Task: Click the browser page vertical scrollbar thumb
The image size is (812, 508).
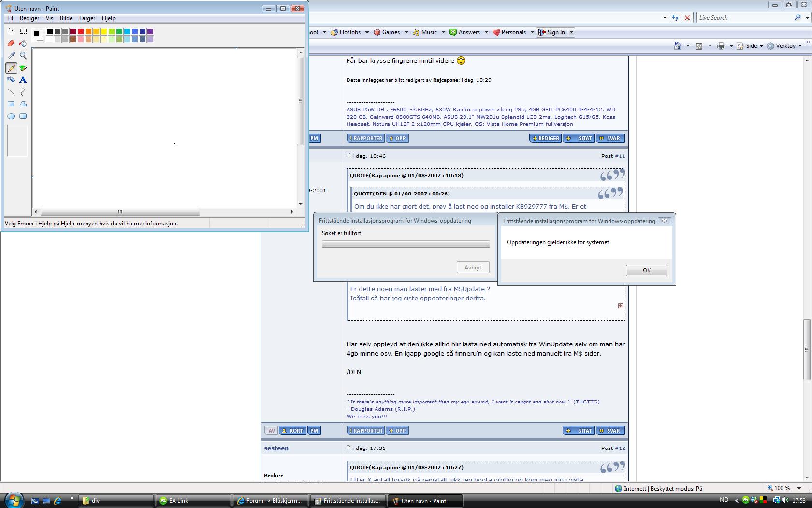Action: click(806, 349)
